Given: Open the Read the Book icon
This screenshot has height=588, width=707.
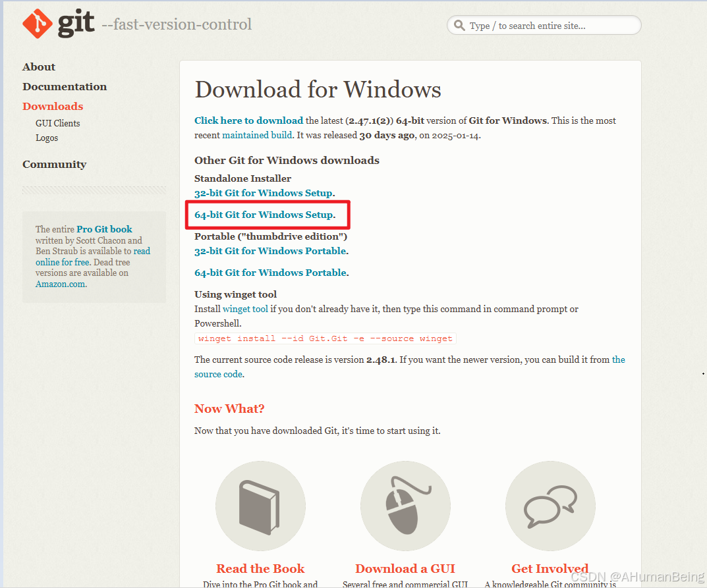Looking at the screenshot, I should tap(261, 506).
